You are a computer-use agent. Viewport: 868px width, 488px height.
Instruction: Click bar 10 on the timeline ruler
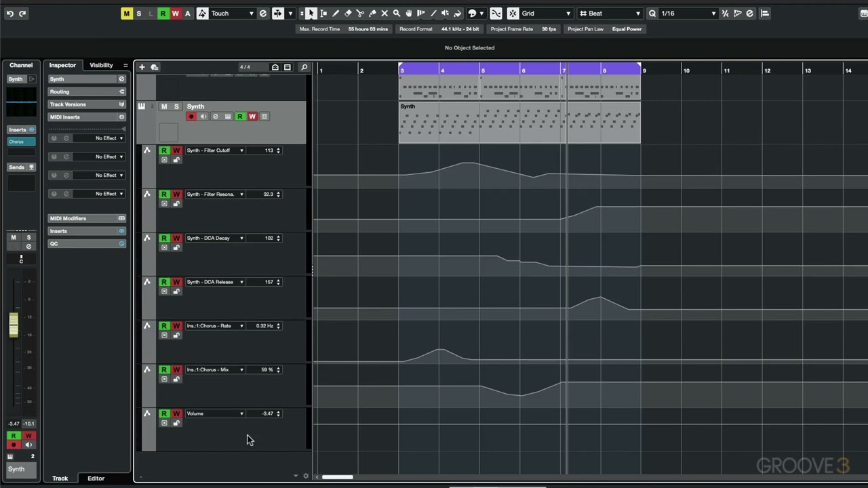tap(686, 70)
